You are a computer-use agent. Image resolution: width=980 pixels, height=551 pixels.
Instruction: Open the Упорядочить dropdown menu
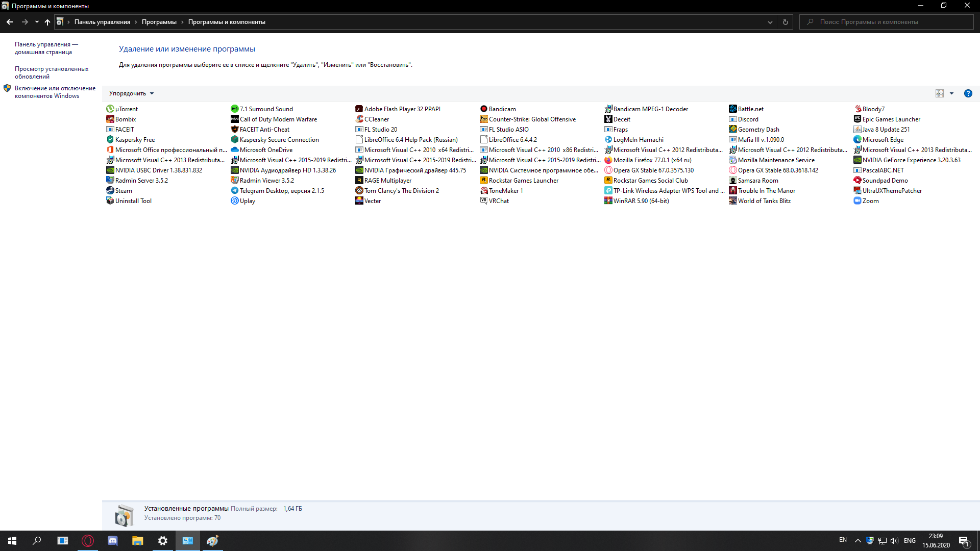pyautogui.click(x=131, y=93)
